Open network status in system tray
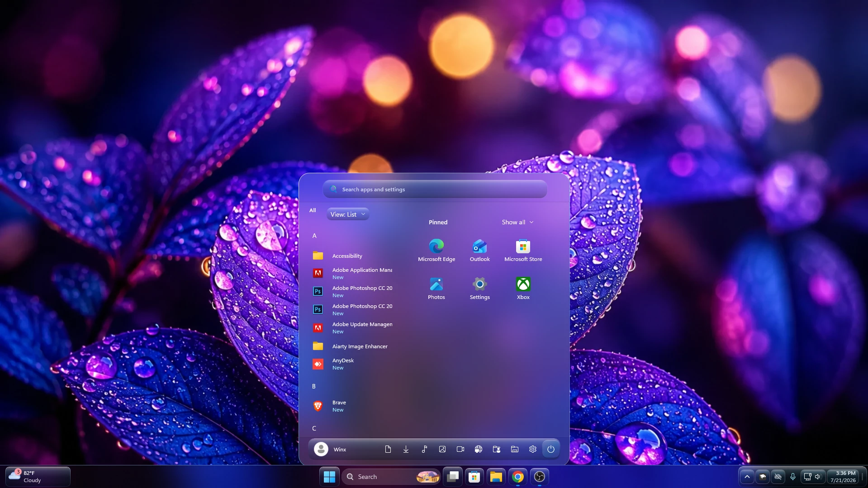 point(807,477)
